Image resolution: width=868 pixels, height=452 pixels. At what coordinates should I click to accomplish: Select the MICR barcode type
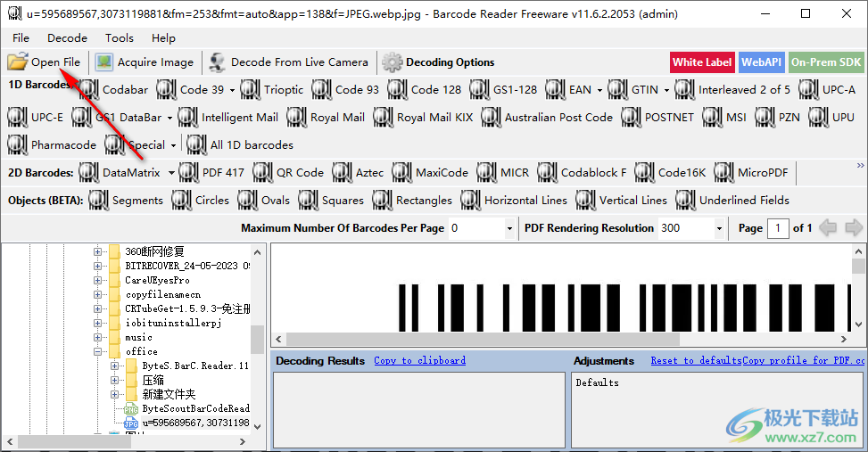[x=504, y=173]
